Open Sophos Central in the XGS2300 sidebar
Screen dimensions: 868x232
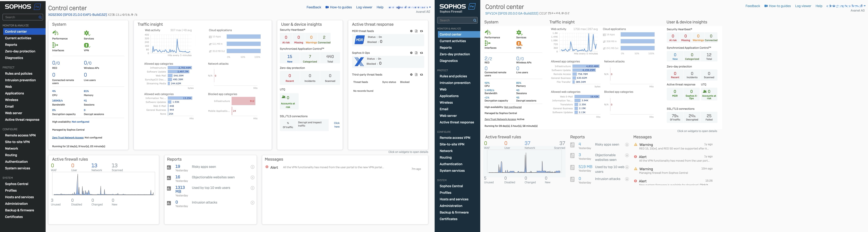(x=16, y=184)
